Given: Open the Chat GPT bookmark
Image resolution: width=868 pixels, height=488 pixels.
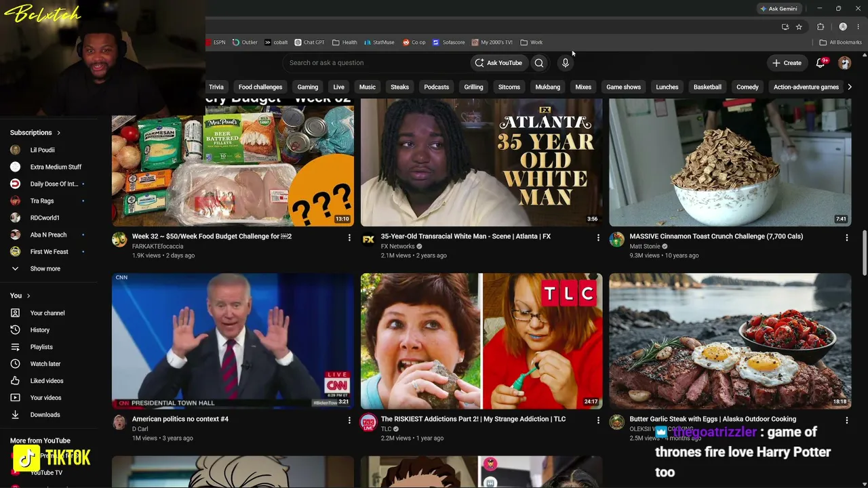Looking at the screenshot, I should (x=309, y=42).
